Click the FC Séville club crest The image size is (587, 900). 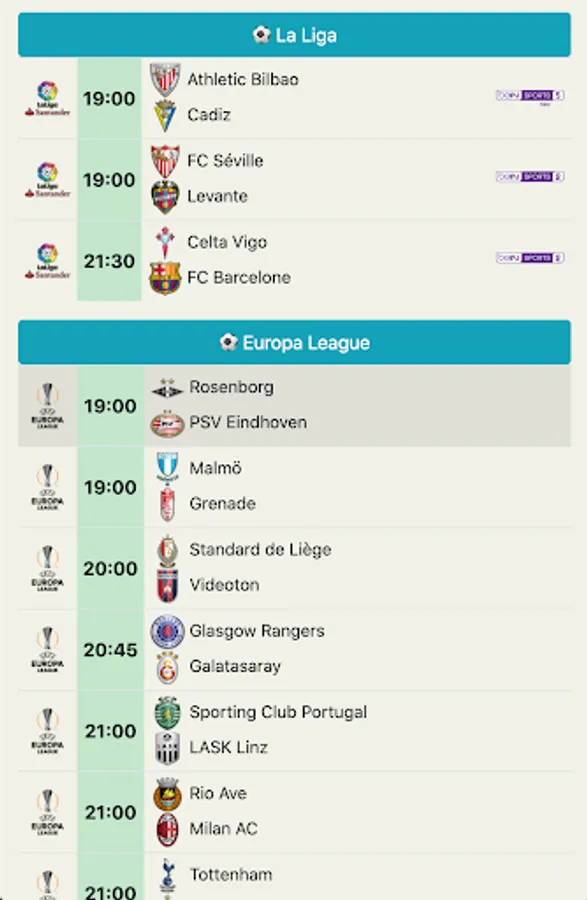[166, 160]
